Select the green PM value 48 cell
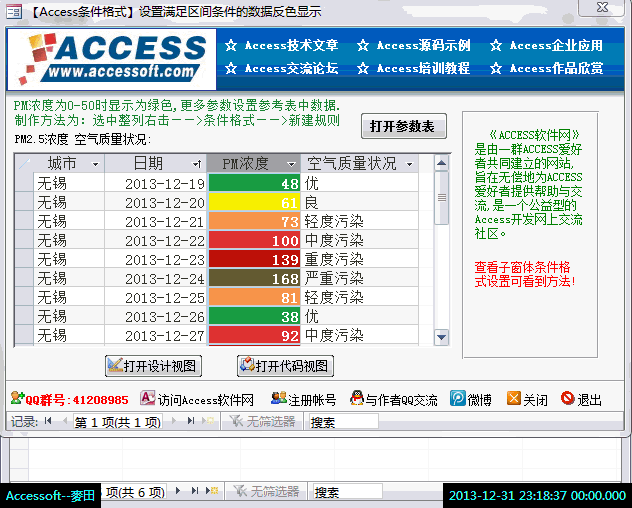Screen dimensions: 632x508 (x=254, y=183)
